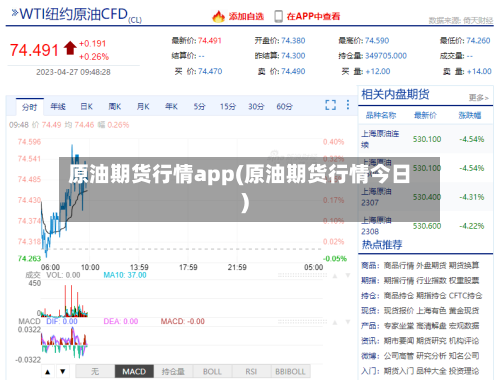The width and height of the screenshot is (500, 380).
Task: Click the 74.491 large price quote
Action: point(34,50)
